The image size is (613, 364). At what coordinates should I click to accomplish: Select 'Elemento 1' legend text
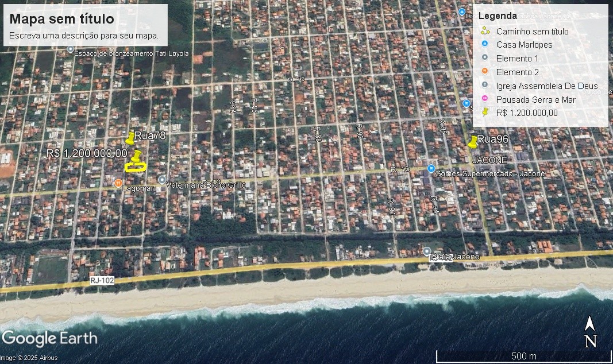517,58
